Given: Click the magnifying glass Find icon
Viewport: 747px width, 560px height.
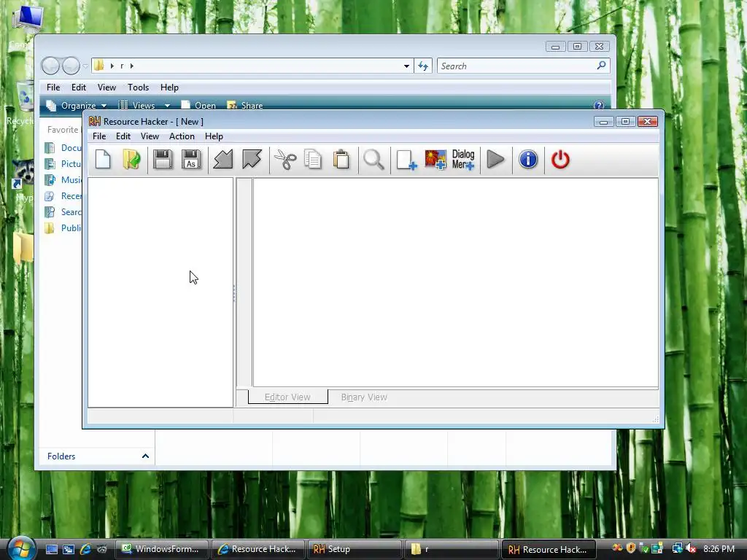Looking at the screenshot, I should point(373,160).
